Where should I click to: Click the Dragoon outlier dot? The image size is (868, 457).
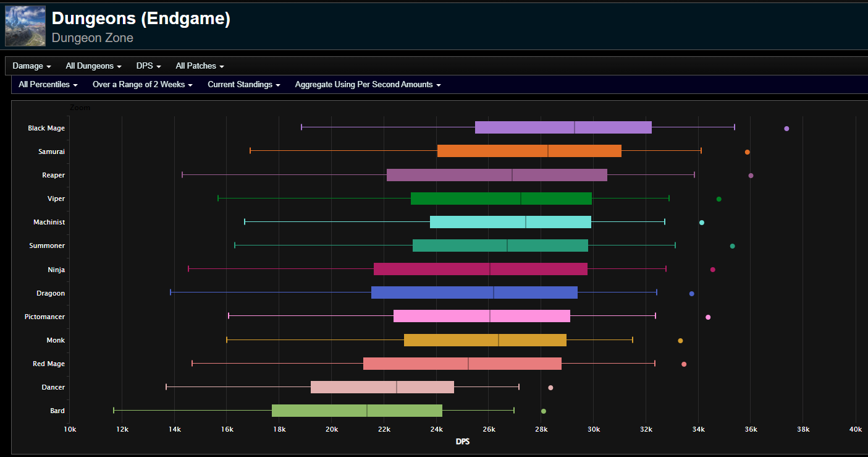coord(691,294)
